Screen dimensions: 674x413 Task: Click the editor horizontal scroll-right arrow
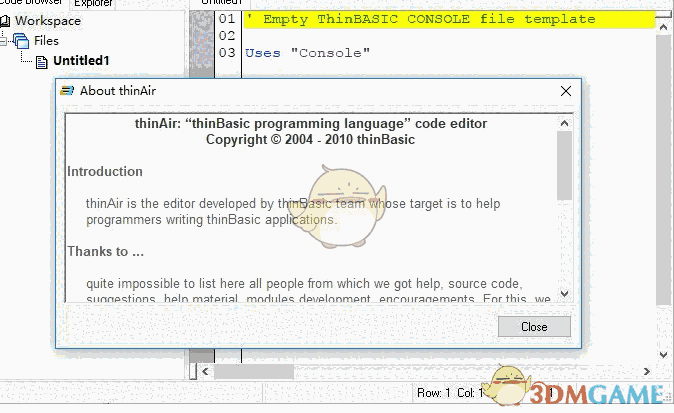646,371
